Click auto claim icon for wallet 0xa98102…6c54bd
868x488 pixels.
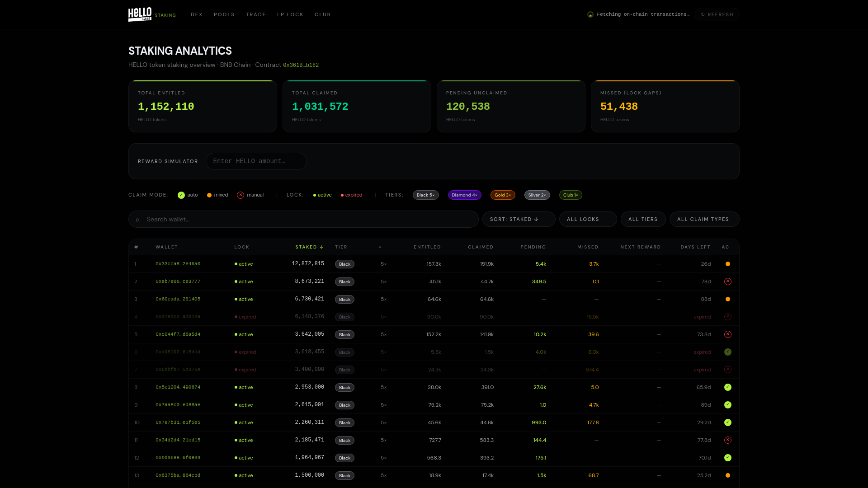[x=728, y=352]
